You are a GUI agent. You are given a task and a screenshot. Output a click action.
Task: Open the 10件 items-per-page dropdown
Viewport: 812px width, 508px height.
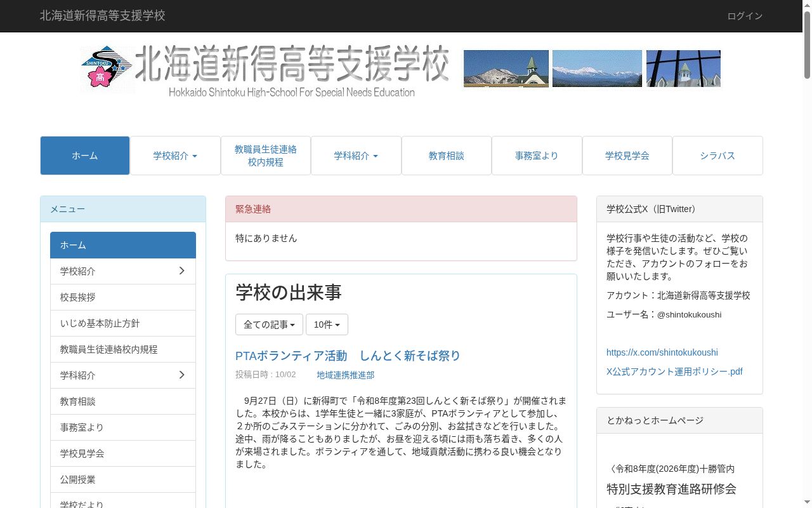[x=327, y=324]
